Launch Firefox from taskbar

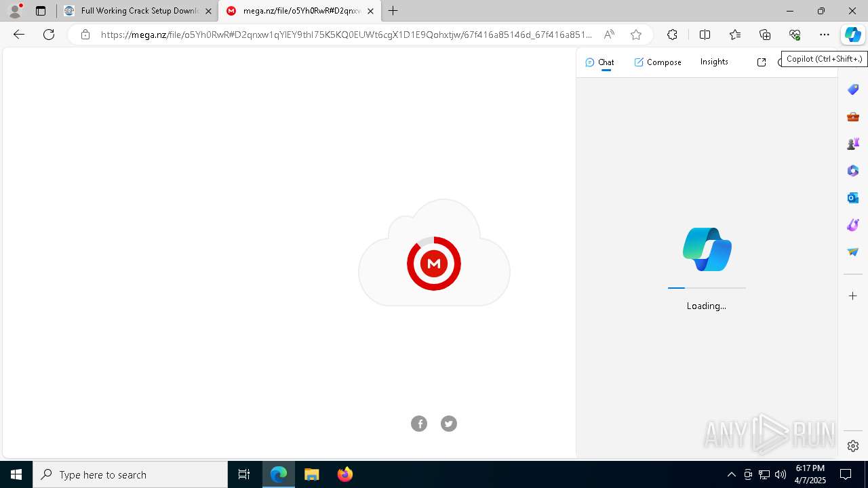(x=344, y=474)
